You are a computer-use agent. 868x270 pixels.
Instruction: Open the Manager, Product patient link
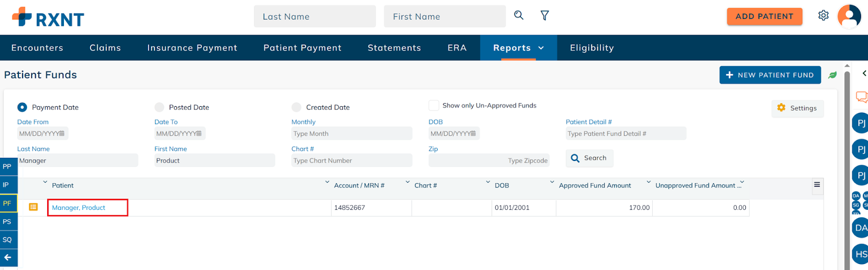(79, 208)
